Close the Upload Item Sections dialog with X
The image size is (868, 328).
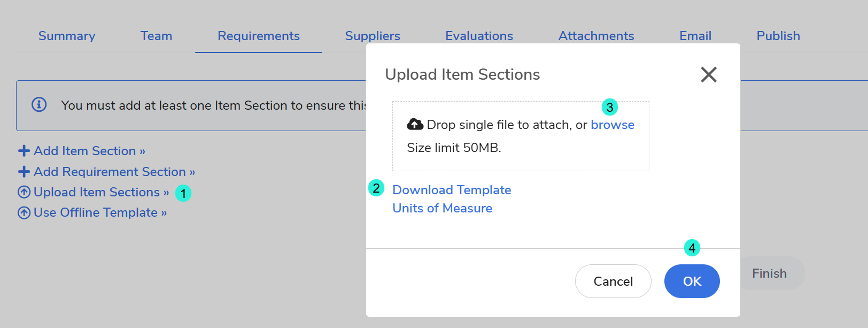(x=709, y=74)
